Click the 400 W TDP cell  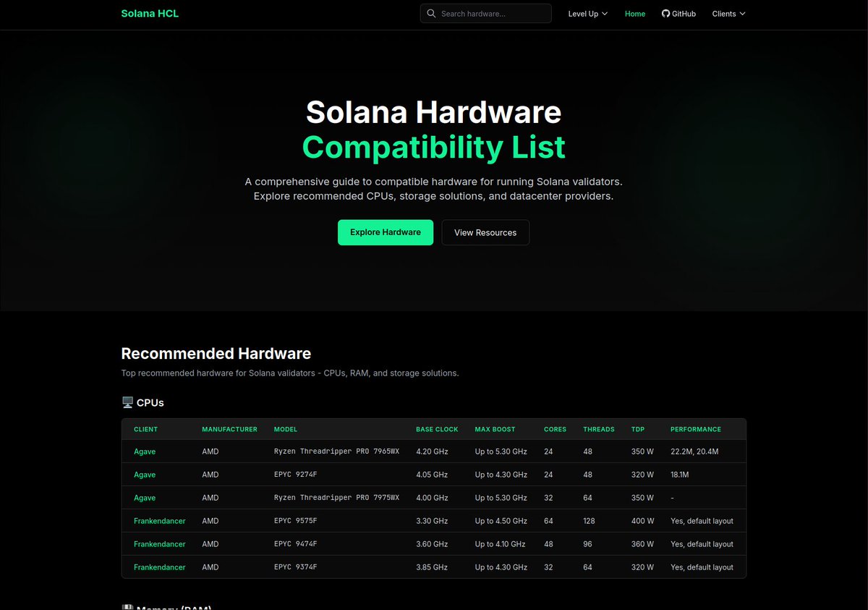pos(642,521)
